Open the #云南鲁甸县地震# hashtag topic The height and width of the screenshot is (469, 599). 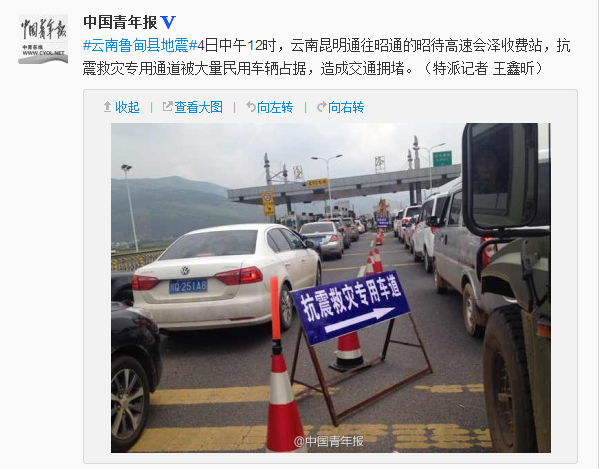coord(140,45)
